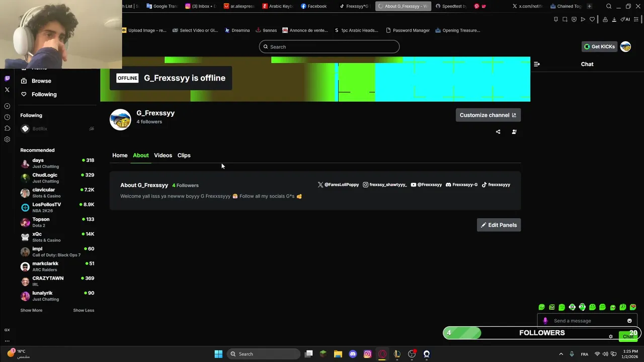This screenshot has height=362, width=644.
Task: Open File Explorer from the taskbar
Action: pyautogui.click(x=338, y=354)
